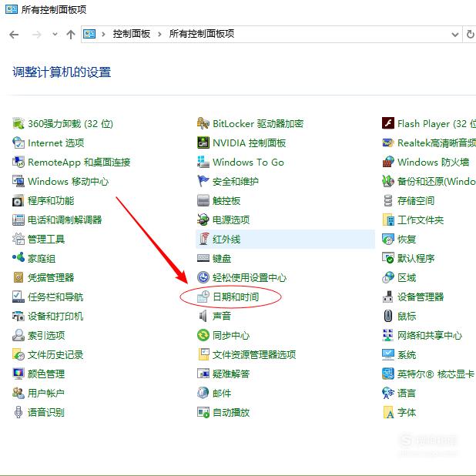Viewport: 476px width, 476px height.
Task: Open the 网络和共享中心 link
Action: click(x=430, y=336)
